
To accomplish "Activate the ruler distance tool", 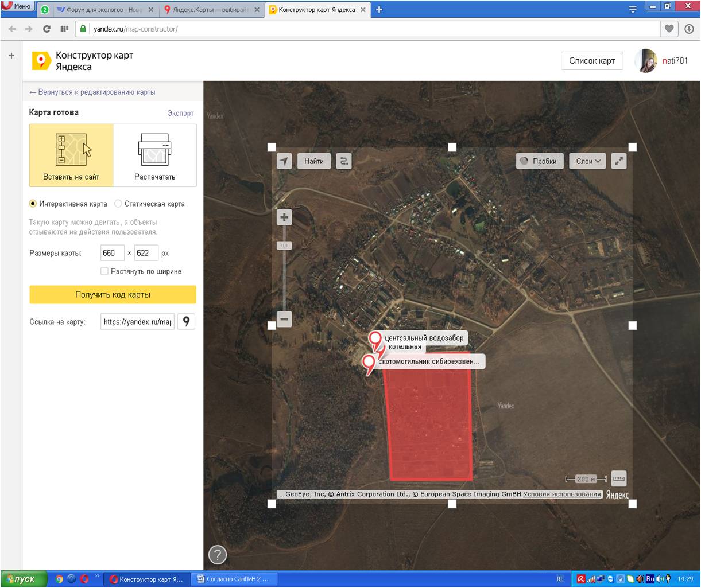I will (x=618, y=478).
